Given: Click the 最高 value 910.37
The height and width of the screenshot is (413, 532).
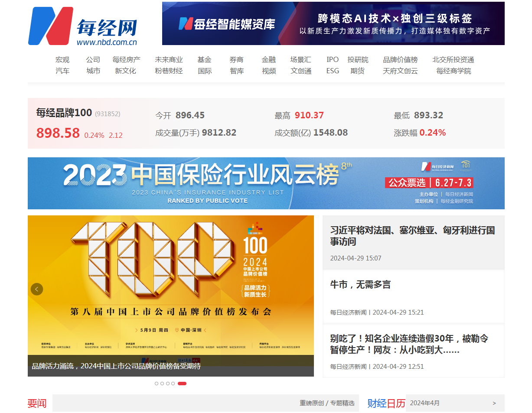Looking at the screenshot, I should coord(309,115).
